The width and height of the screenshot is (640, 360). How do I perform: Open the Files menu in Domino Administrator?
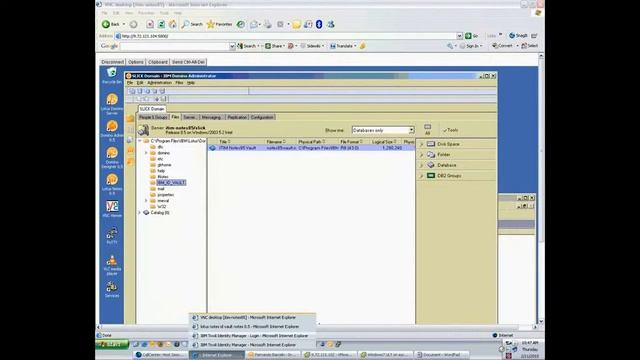(x=179, y=83)
